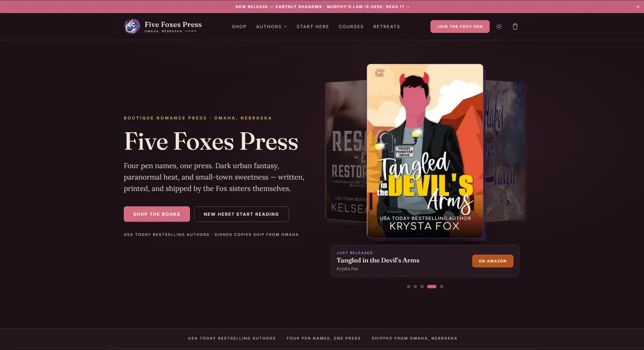Click the Just Released label
Image resolution: width=644 pixels, height=350 pixels.
355,253
